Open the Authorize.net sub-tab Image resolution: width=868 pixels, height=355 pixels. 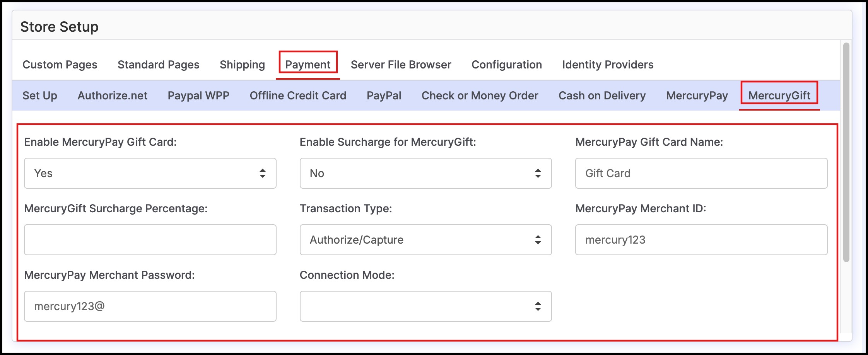click(113, 96)
